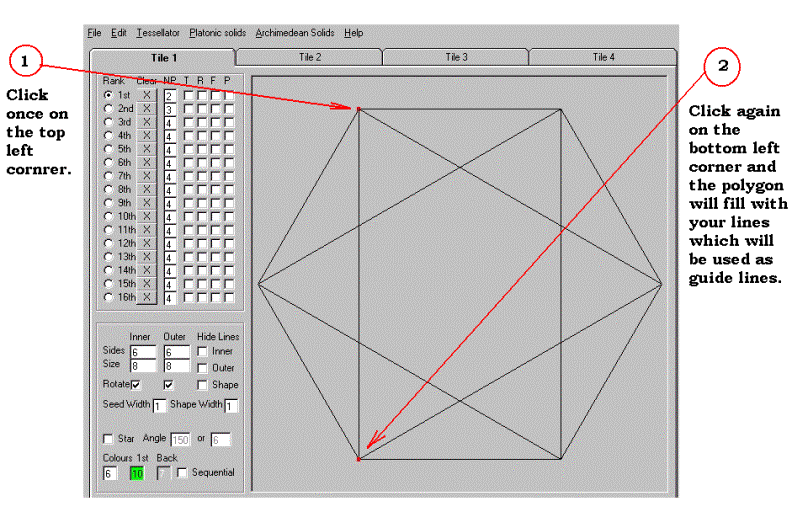Open the Tessellator menu

click(x=157, y=33)
